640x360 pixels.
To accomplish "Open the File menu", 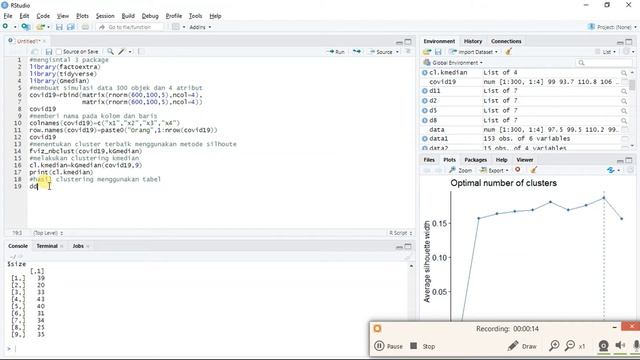I will tap(8, 16).
